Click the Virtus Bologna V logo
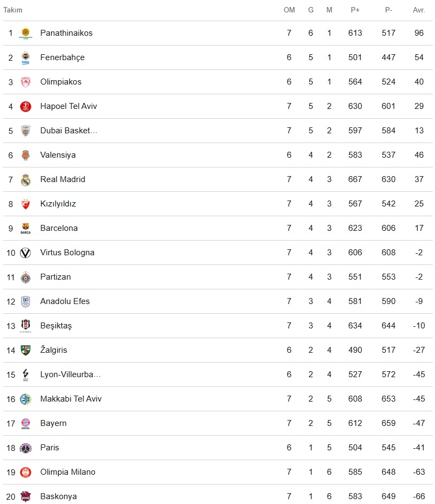This screenshot has width=435, height=504. [x=25, y=253]
